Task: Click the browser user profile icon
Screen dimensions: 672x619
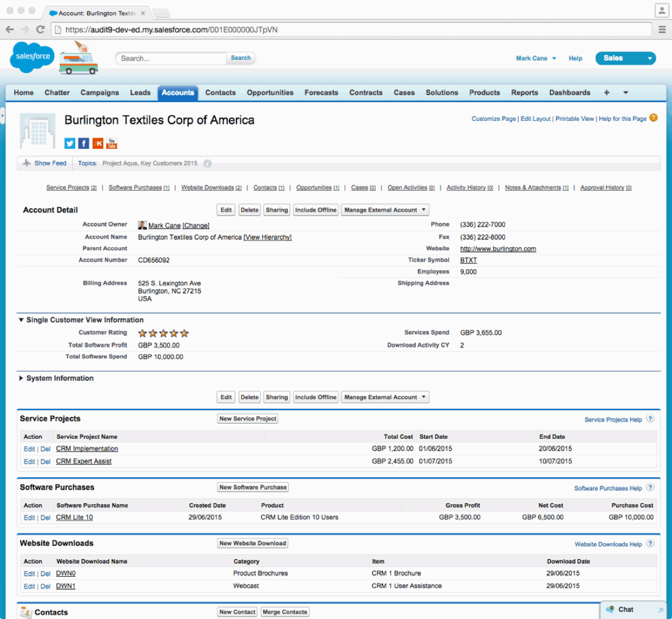Action: click(662, 10)
